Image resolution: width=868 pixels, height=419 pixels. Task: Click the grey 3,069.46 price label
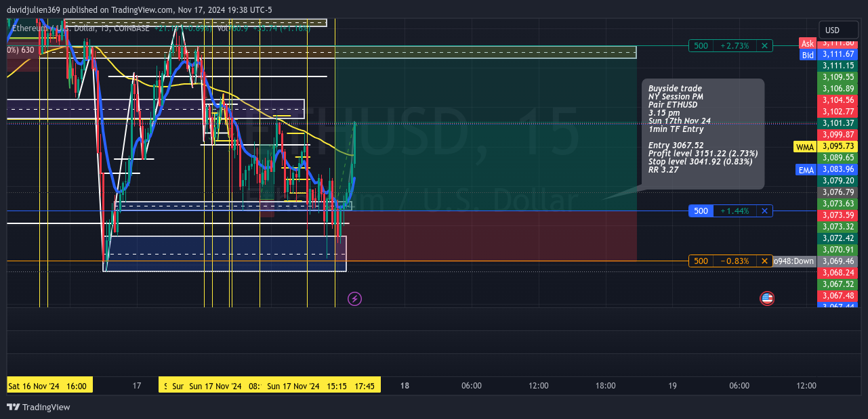point(838,261)
